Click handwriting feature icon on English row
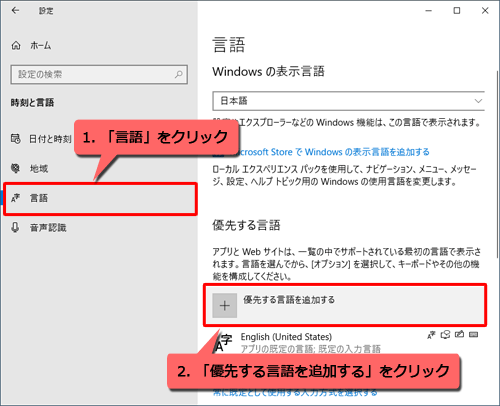This screenshot has width=500, height=406. (x=459, y=334)
